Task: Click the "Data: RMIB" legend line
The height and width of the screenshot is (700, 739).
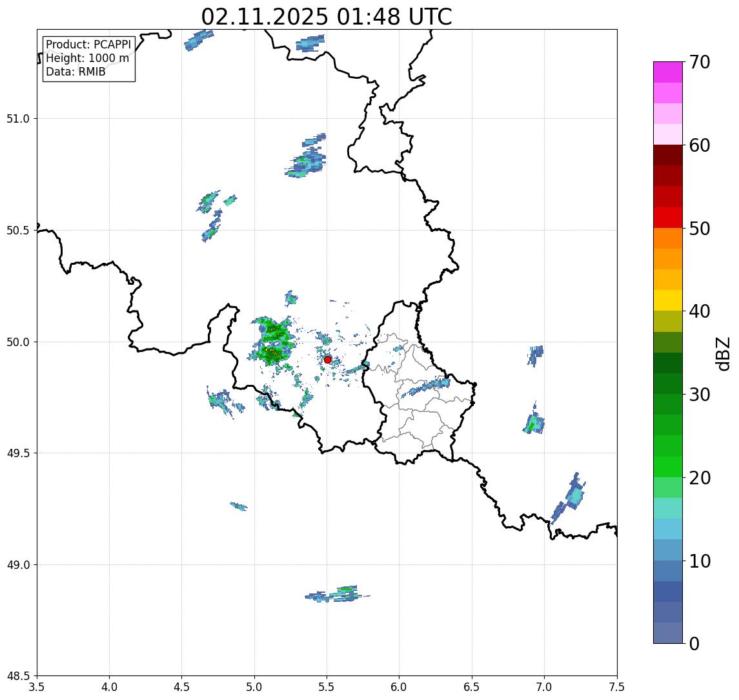Action: pyautogui.click(x=76, y=72)
